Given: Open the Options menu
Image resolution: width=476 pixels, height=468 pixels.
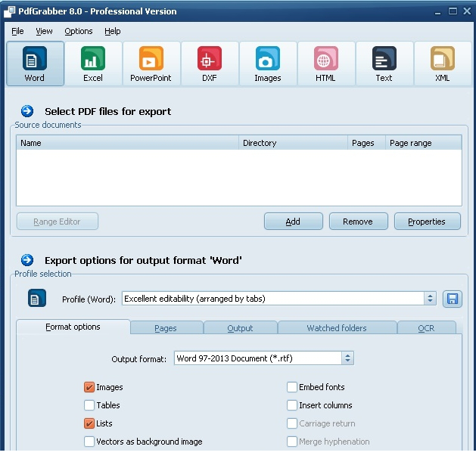Looking at the screenshot, I should pos(78,31).
